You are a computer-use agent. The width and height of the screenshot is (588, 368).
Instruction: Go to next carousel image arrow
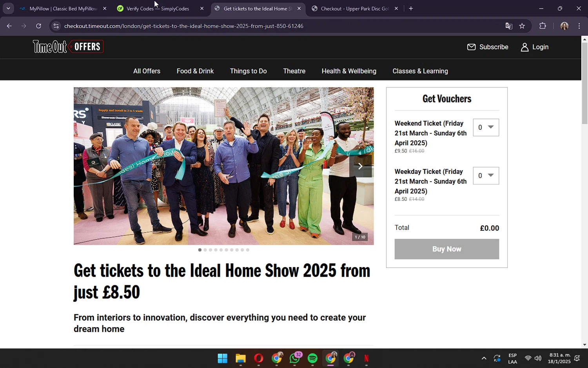click(360, 166)
